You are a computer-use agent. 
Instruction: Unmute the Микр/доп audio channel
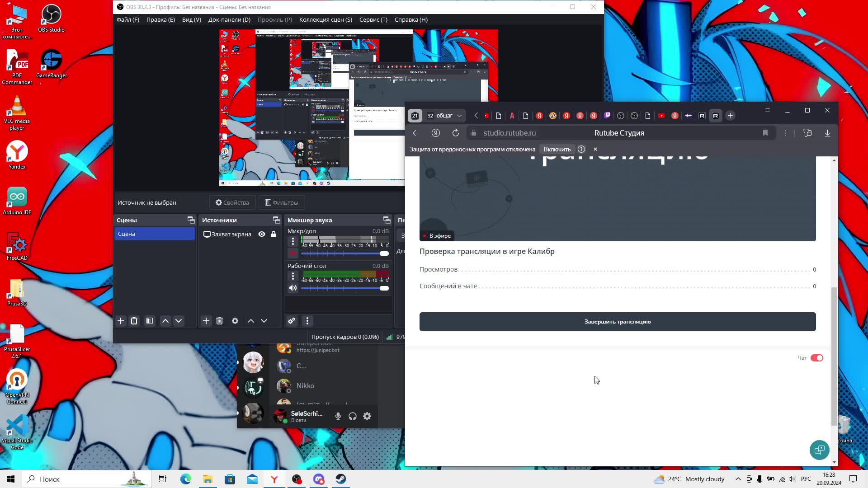pyautogui.click(x=292, y=253)
